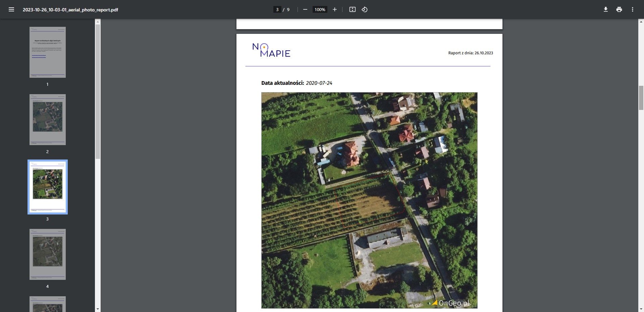
Task: Select the highlighted page 3 thumbnail
Action: coord(47,187)
